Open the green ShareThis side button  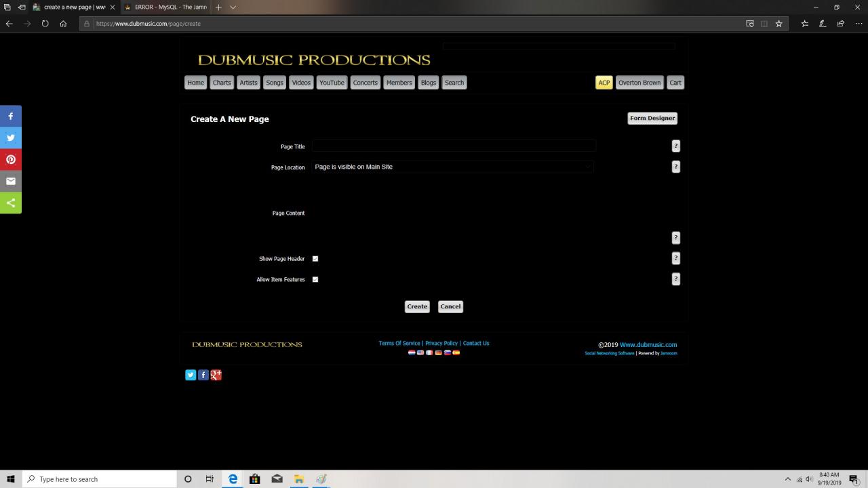click(x=11, y=203)
